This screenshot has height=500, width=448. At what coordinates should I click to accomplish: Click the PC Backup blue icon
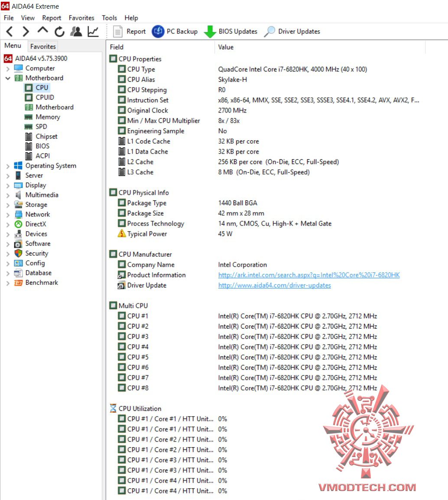point(158,31)
